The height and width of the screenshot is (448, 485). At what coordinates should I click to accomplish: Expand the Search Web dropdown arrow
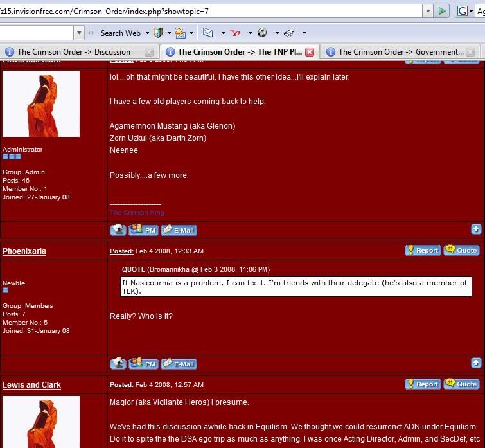point(147,33)
